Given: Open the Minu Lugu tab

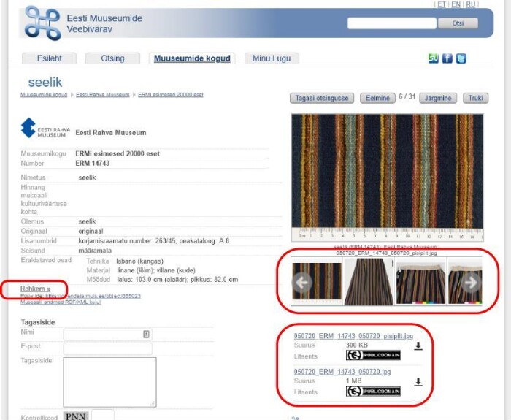Looking at the screenshot, I should (271, 58).
